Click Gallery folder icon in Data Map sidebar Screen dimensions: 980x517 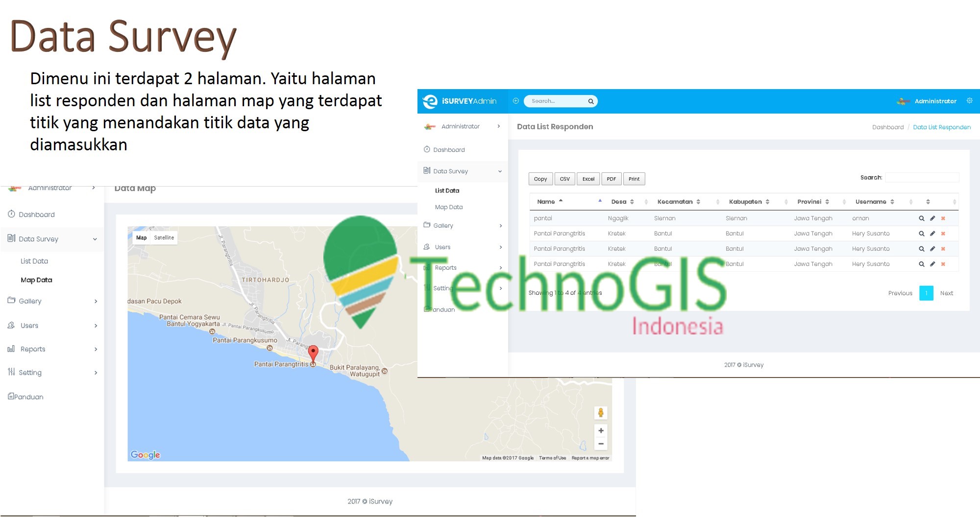click(11, 300)
